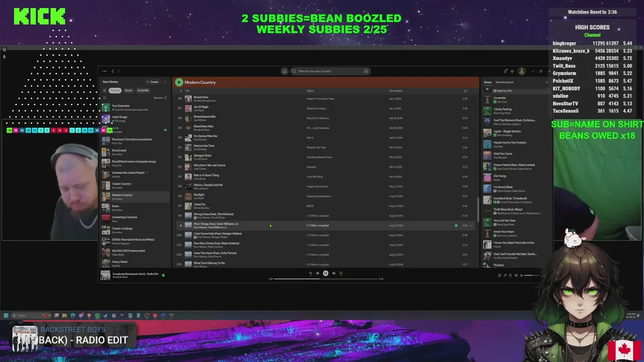Go back with the Spotify left arrow
The image size is (644, 362).
(x=113, y=71)
